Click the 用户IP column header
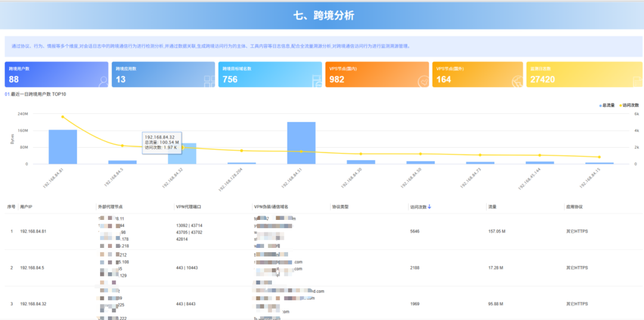 (x=26, y=207)
